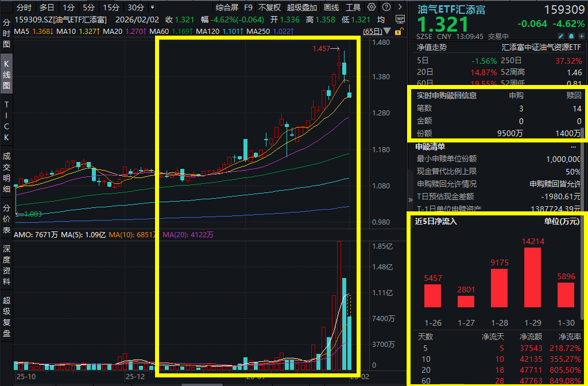Click the 1.457 high price marker
The height and width of the screenshot is (386, 588).
tap(326, 48)
